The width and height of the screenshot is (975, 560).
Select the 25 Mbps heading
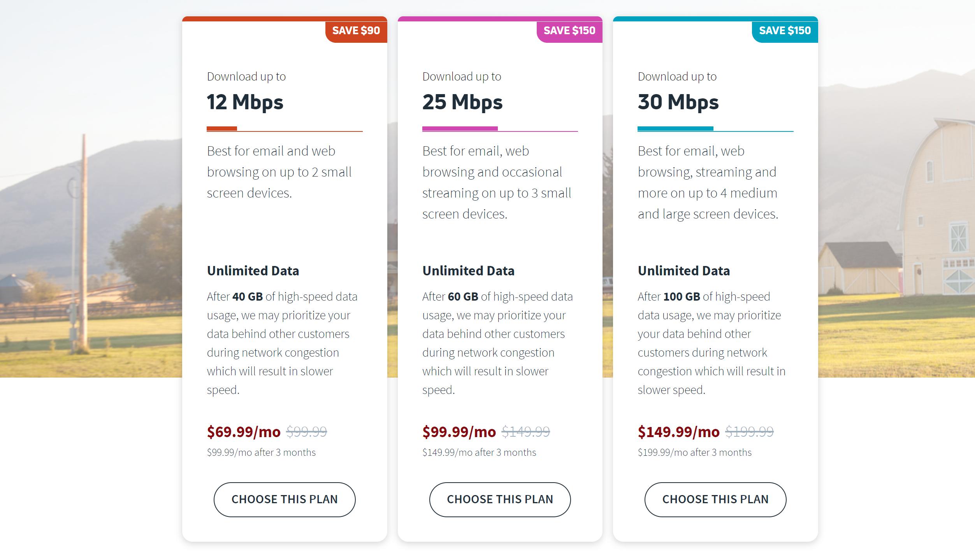(x=462, y=102)
